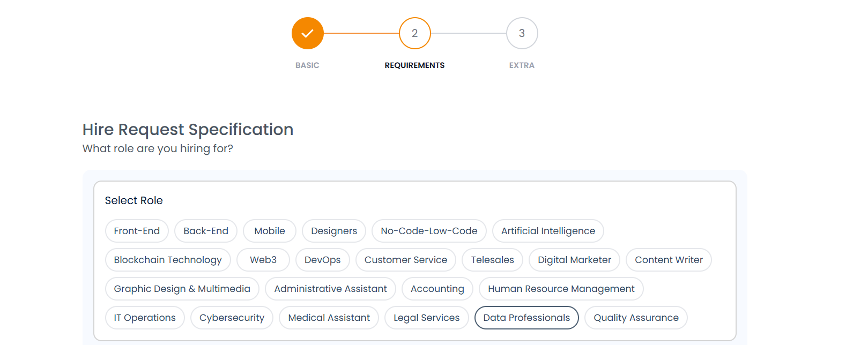Viewport: 868px width, 345px height.
Task: Pick the Mobile role chip
Action: click(270, 231)
